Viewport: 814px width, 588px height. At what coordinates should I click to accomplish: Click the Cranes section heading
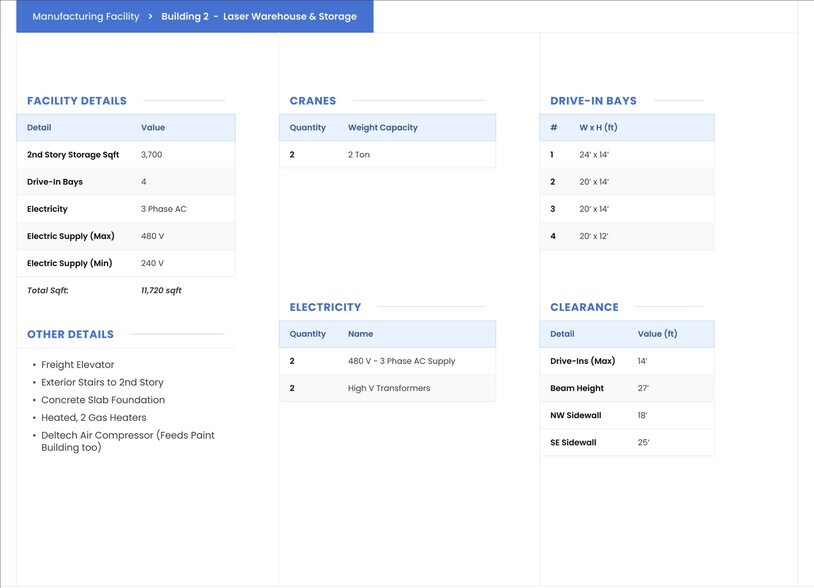point(313,101)
